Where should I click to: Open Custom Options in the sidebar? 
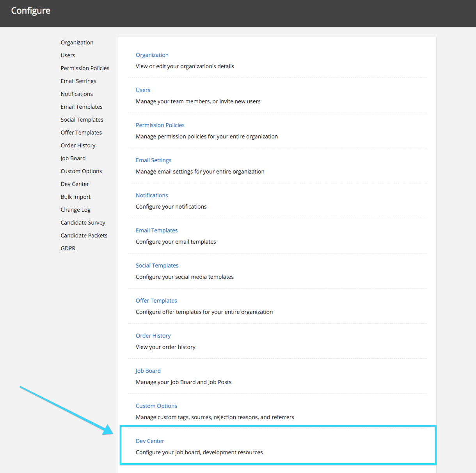(81, 171)
